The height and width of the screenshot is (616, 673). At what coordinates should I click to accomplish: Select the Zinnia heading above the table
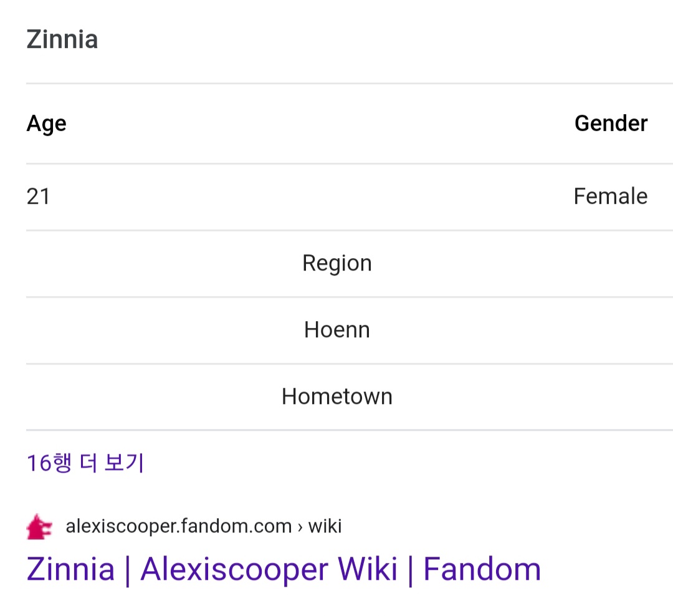[62, 40]
